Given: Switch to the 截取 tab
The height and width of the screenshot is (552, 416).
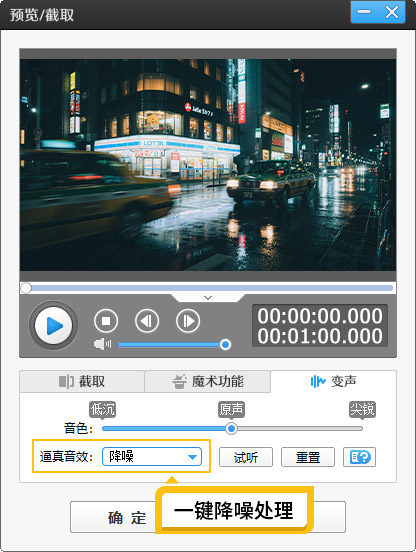Looking at the screenshot, I should (x=82, y=381).
